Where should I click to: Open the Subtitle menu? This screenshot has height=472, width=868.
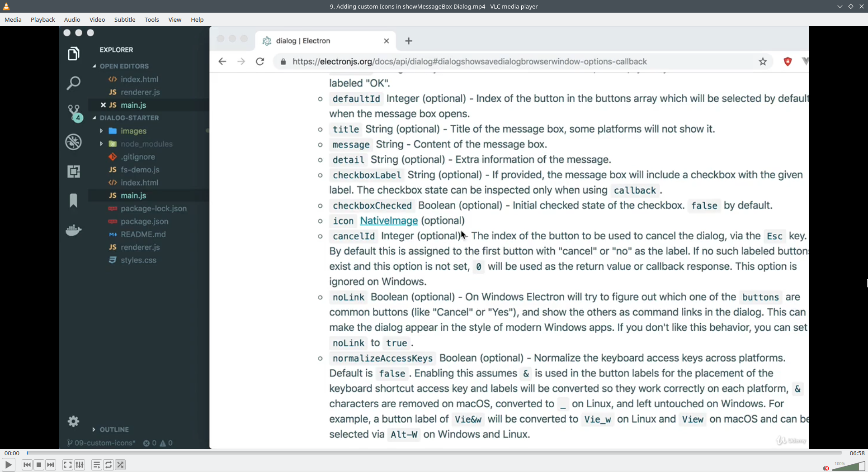tap(125, 19)
